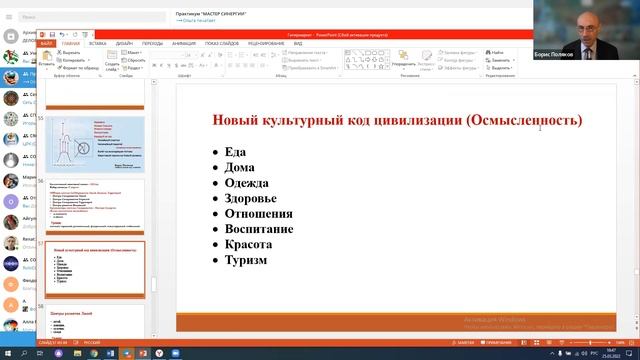The width and height of the screenshot is (640, 360).
Task: Switch to the Рецензирование (Review) tab
Action: point(266,43)
